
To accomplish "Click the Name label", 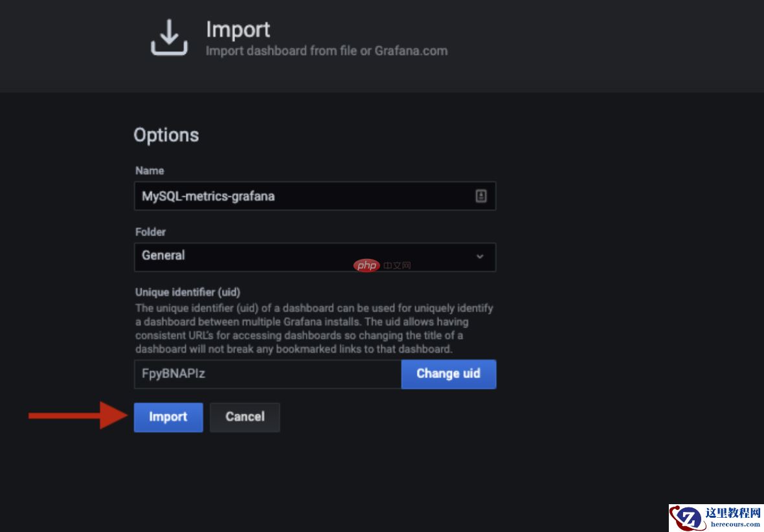I will tap(150, 170).
